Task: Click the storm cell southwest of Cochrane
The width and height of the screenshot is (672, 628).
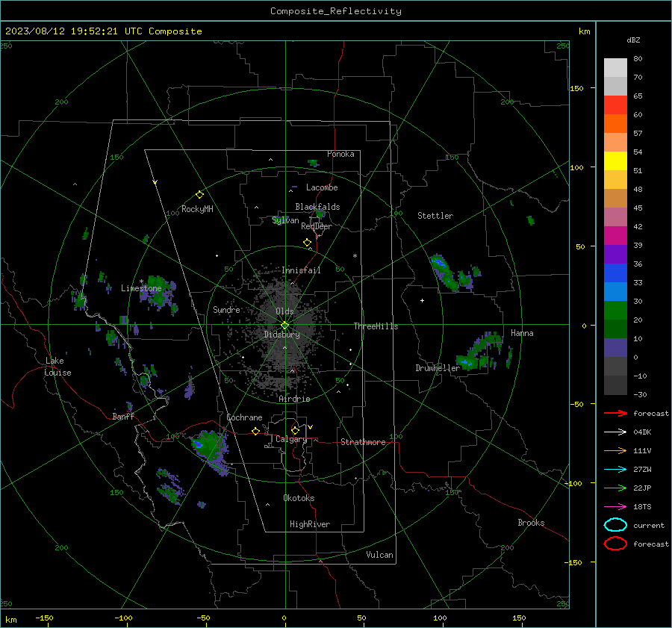Action: pos(211,450)
